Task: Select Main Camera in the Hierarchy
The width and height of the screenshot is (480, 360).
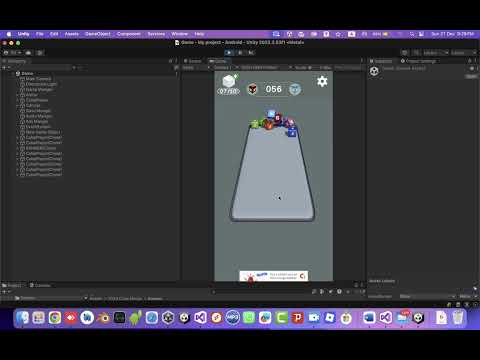Action: (x=38, y=79)
